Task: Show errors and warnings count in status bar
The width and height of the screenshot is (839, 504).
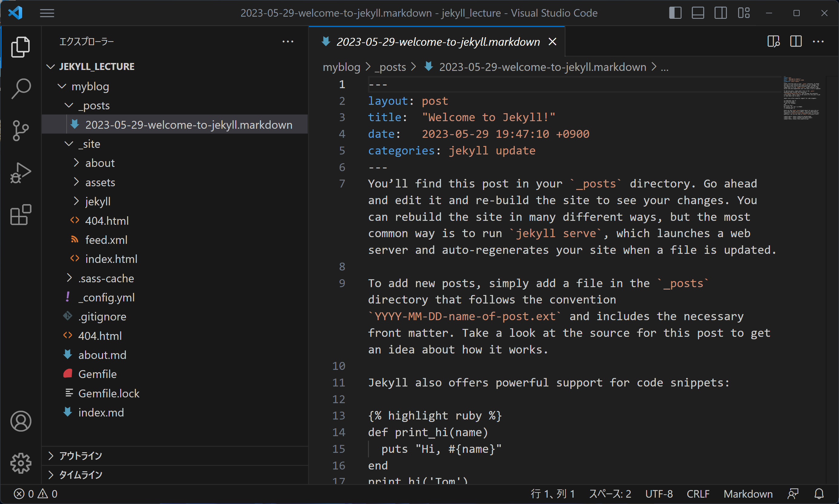Action: (36, 494)
